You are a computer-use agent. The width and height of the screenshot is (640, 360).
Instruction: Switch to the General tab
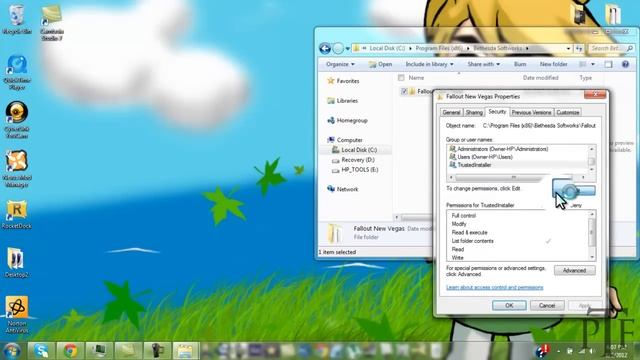pos(451,112)
